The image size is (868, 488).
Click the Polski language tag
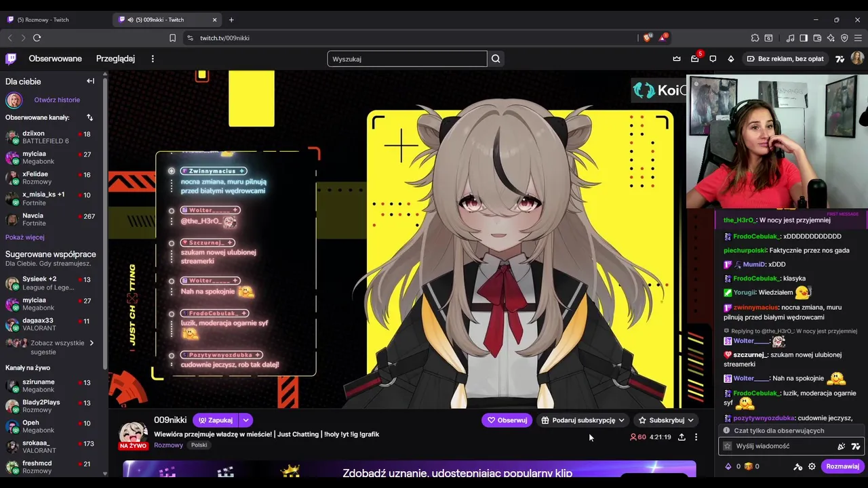[x=199, y=445]
